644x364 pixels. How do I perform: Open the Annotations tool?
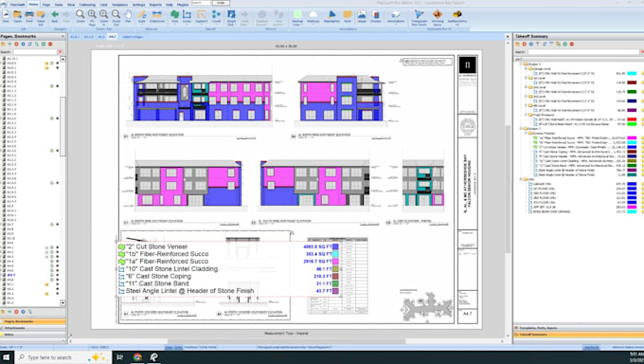396,16
